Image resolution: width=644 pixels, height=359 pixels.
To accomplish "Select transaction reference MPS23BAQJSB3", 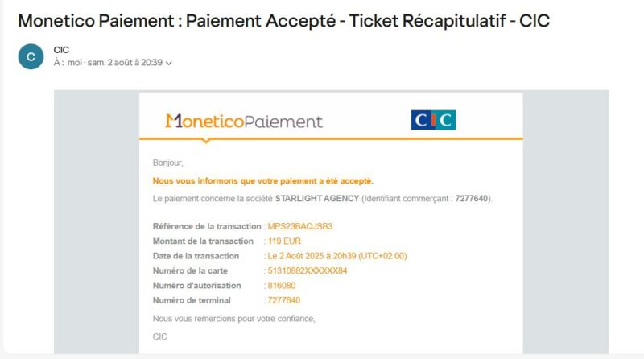I will click(300, 226).
